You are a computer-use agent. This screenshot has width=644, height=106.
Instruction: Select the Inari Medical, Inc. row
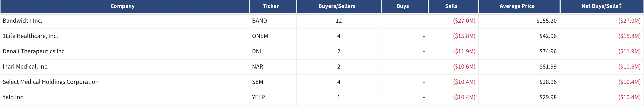coord(322,66)
